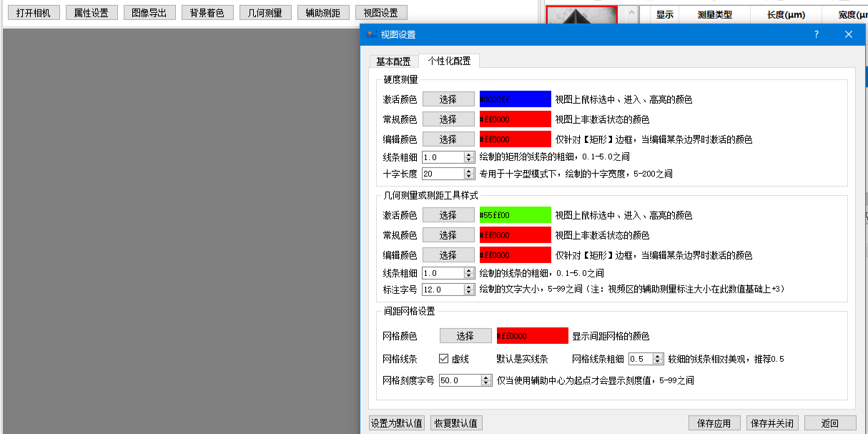Image resolution: width=868 pixels, height=434 pixels.
Task: Click the help question mark in dialog title
Action: [x=817, y=34]
